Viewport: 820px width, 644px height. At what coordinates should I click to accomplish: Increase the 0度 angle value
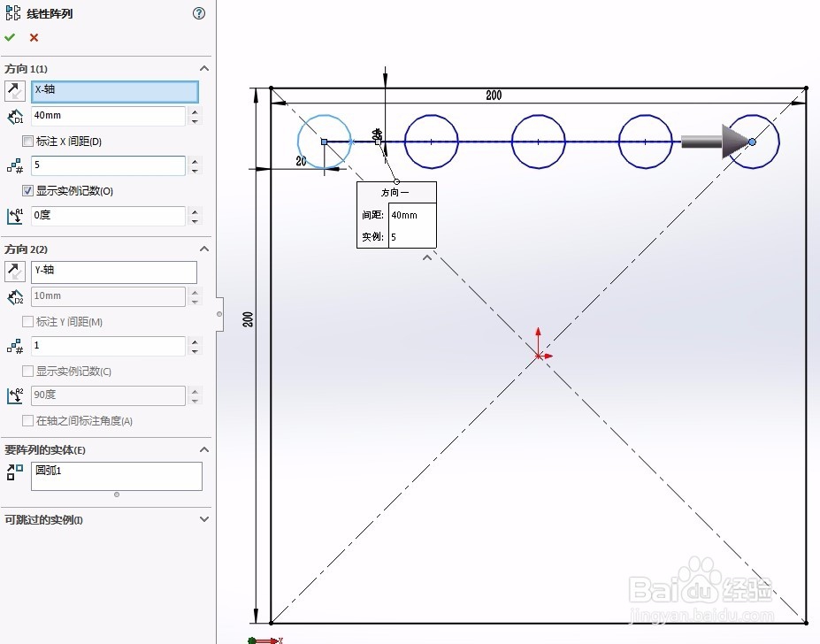click(x=195, y=211)
